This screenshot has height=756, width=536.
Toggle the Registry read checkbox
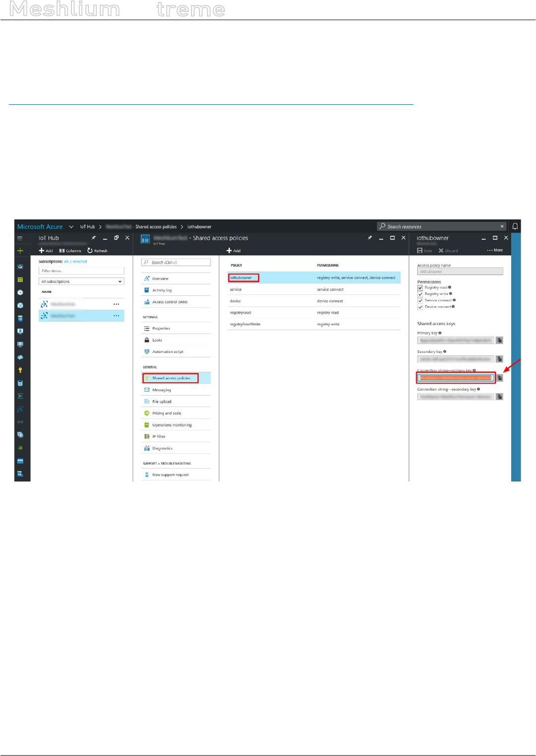click(x=420, y=288)
